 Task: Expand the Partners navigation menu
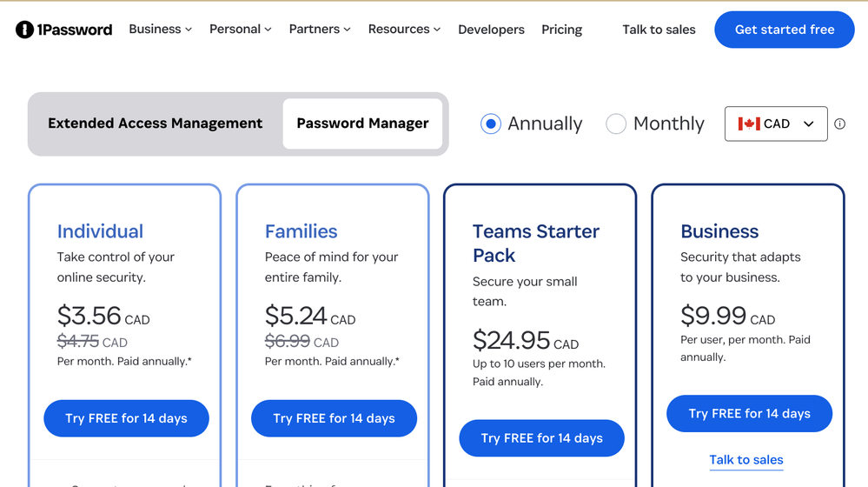[320, 30]
